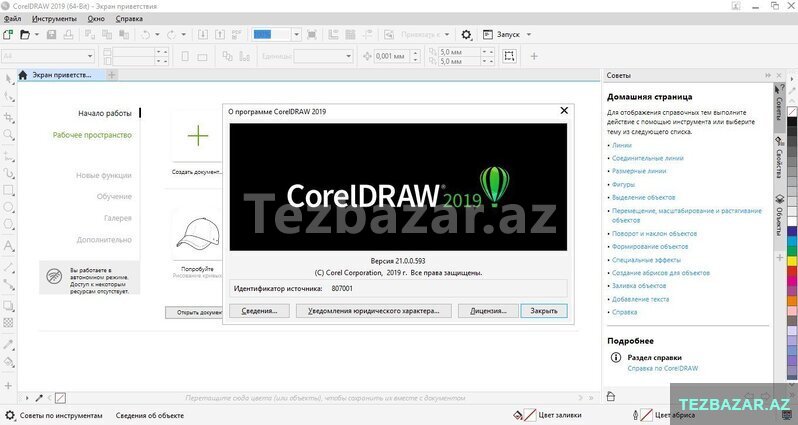Pick the yellow swatch in color palette
This screenshot has width=798, height=425.
click(x=792, y=261)
